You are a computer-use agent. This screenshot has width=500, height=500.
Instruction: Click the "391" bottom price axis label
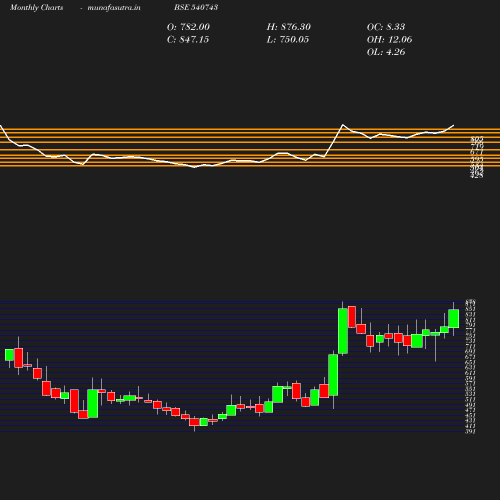click(470, 431)
